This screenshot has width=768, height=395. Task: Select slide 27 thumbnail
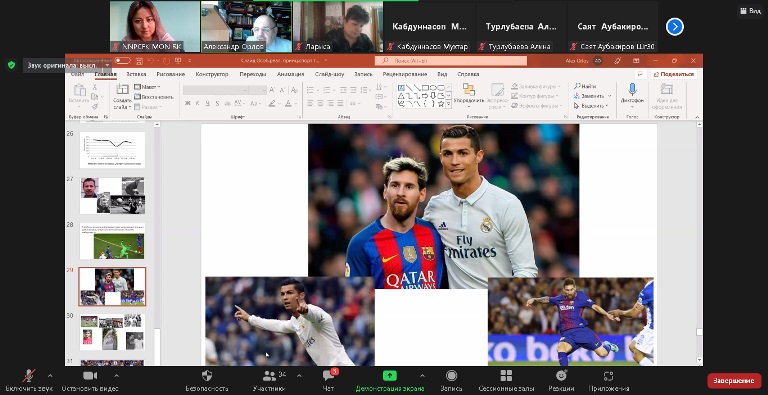click(112, 196)
